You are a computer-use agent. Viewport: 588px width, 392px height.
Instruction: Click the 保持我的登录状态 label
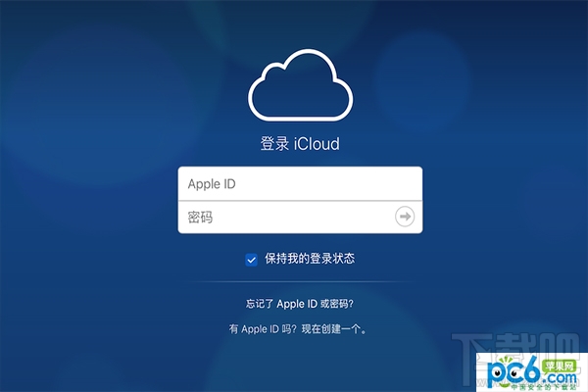tap(310, 259)
